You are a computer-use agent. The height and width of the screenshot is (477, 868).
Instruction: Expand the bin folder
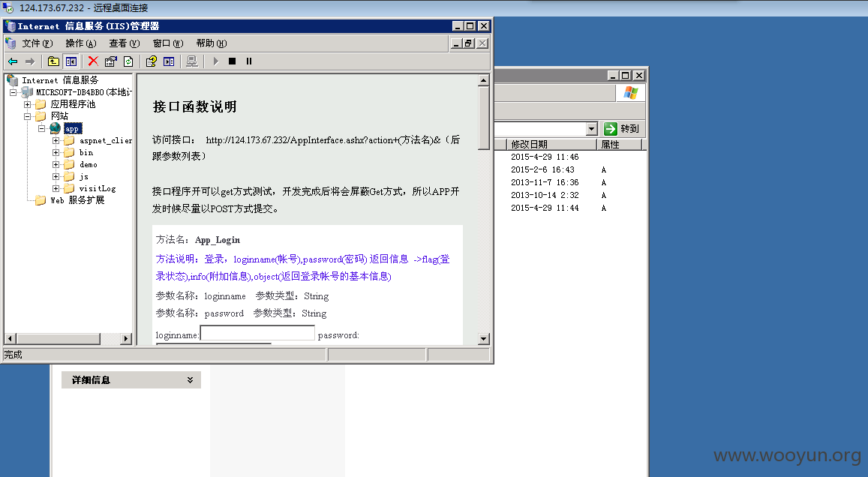point(56,153)
